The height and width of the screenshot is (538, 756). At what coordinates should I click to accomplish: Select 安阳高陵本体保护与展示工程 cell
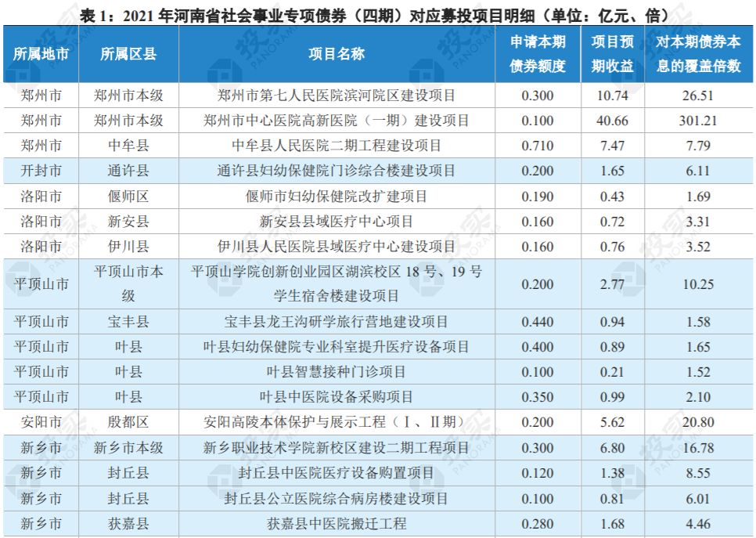coord(337,422)
